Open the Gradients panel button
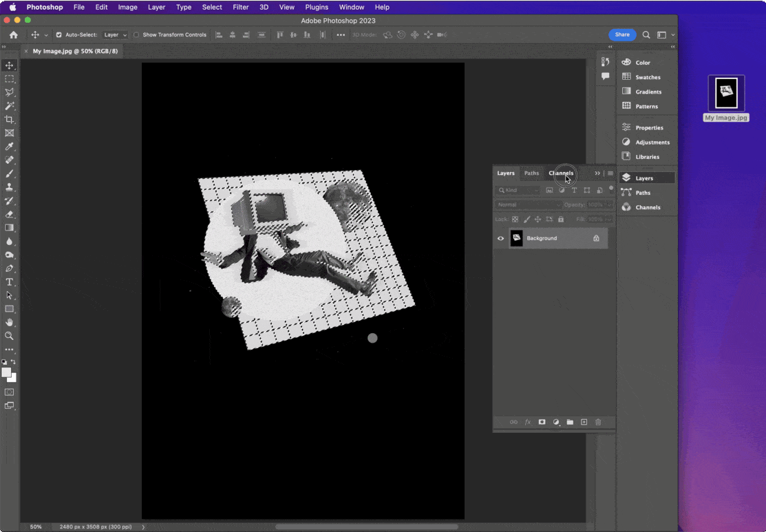This screenshot has height=532, width=766. pos(642,92)
